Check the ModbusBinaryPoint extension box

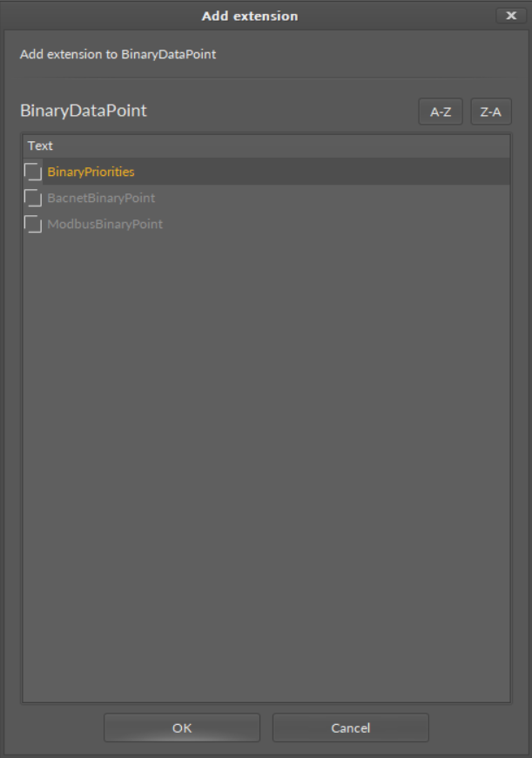[32, 225]
